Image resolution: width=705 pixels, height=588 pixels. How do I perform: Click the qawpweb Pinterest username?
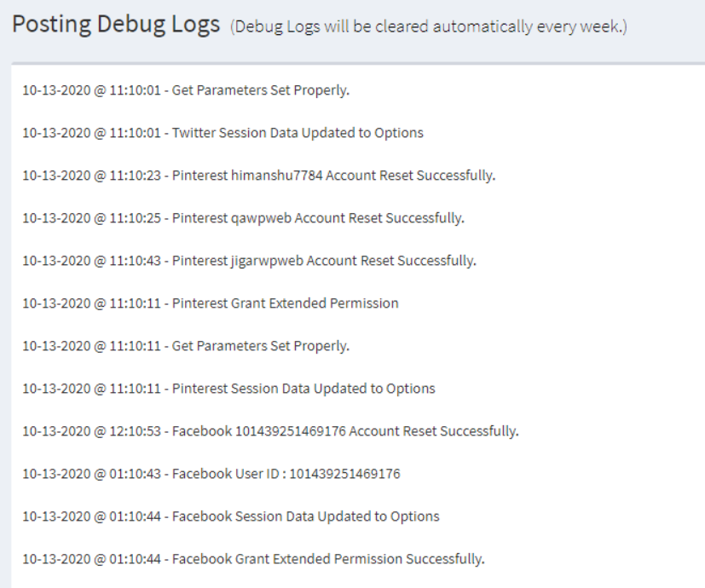pos(257,218)
